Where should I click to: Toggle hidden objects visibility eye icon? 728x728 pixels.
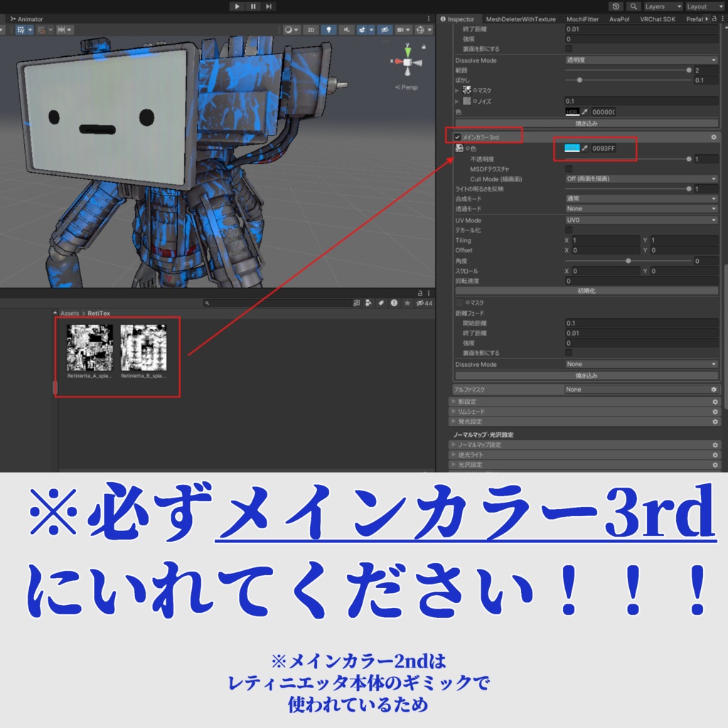point(385,30)
